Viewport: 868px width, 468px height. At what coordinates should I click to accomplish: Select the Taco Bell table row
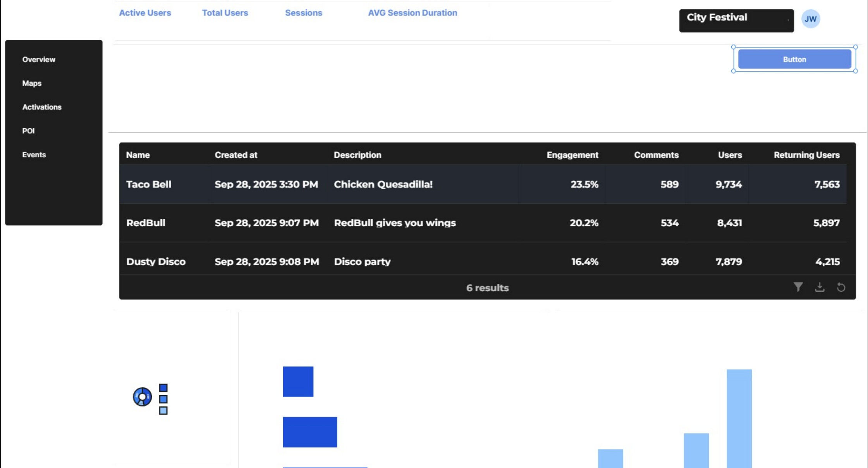(482, 184)
